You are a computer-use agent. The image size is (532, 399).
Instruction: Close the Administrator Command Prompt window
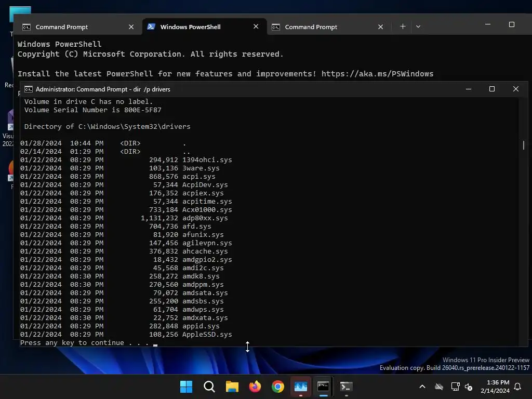pos(516,89)
